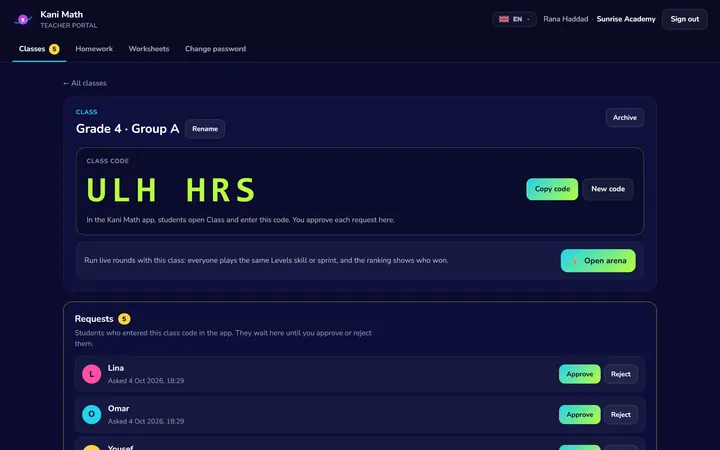Click Omar's Asked 4 Oct 2026 timestamp
This screenshot has width=720, height=450.
tap(146, 421)
